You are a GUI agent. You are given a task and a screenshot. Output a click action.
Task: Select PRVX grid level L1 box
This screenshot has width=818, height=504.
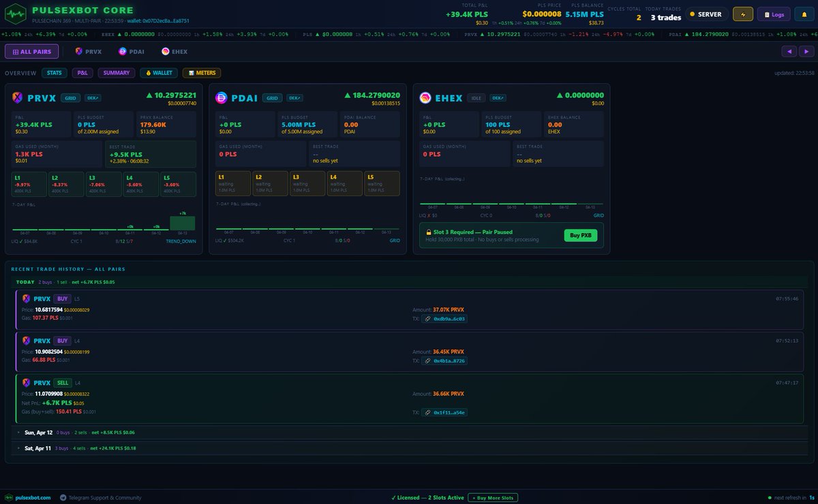29,184
